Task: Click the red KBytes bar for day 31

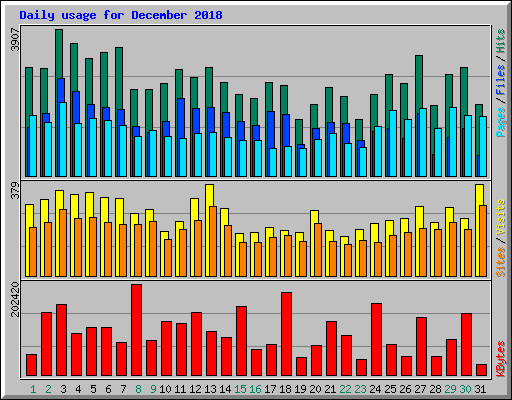Action: click(481, 370)
